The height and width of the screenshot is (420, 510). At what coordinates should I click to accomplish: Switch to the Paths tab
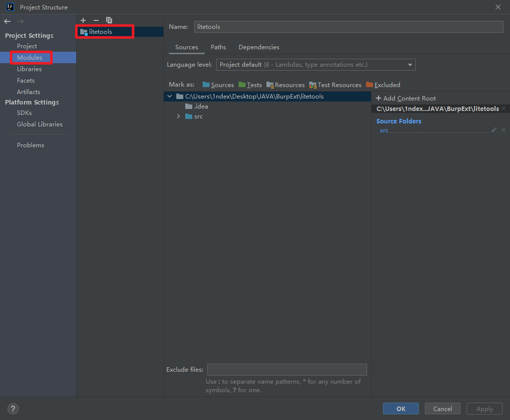click(x=218, y=47)
